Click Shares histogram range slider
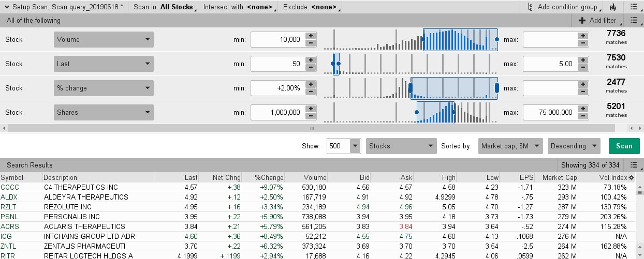The image size is (644, 259). [435, 112]
